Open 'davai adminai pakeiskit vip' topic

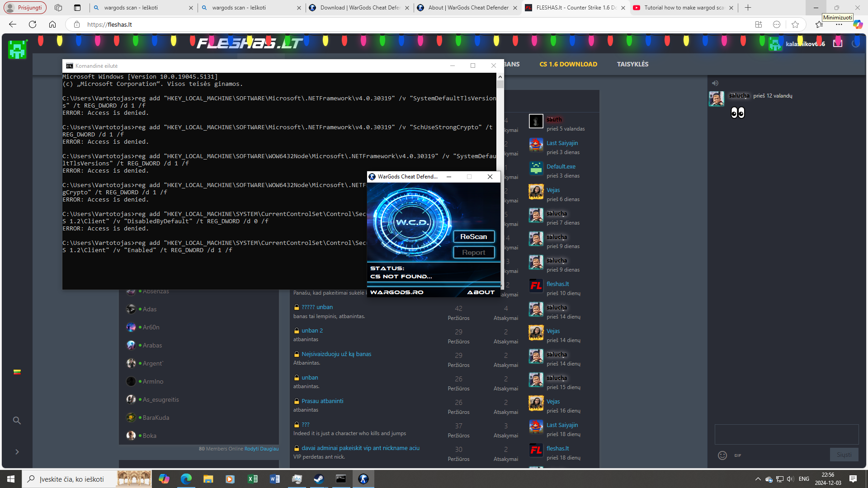pos(360,448)
